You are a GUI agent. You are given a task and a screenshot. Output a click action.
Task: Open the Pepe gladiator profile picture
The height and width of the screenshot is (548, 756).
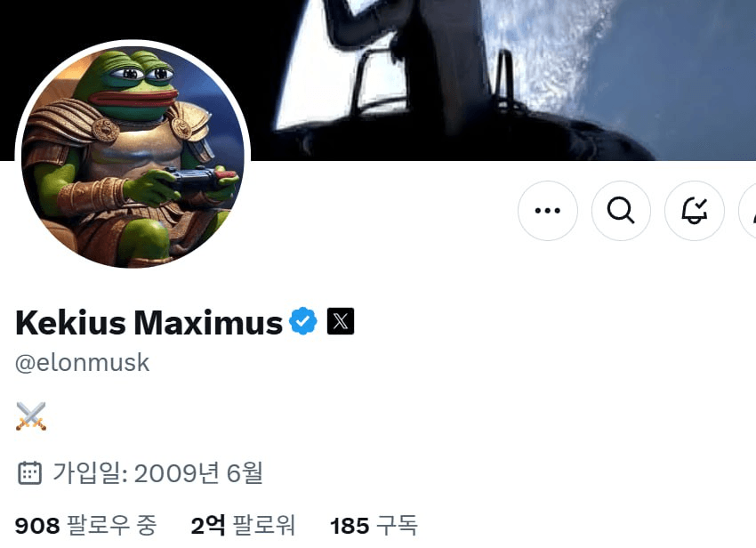133,156
